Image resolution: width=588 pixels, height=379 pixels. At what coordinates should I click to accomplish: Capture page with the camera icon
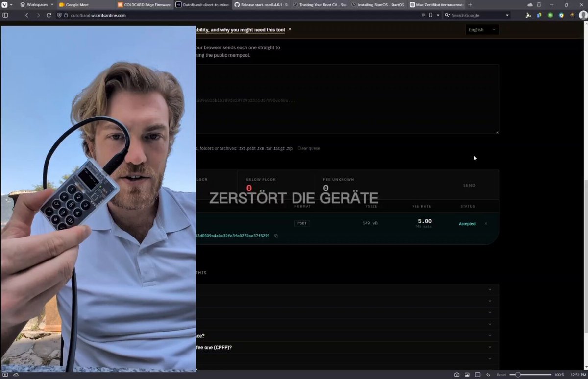pyautogui.click(x=457, y=375)
